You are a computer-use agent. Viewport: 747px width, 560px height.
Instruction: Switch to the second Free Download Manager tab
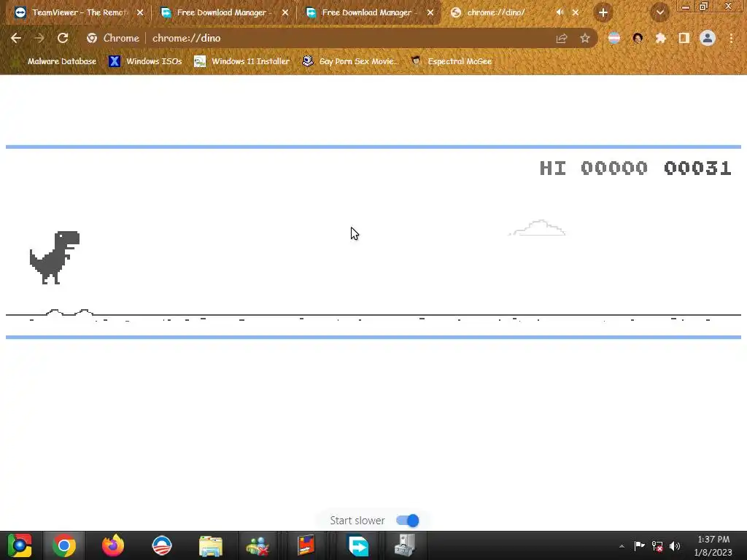368,12
